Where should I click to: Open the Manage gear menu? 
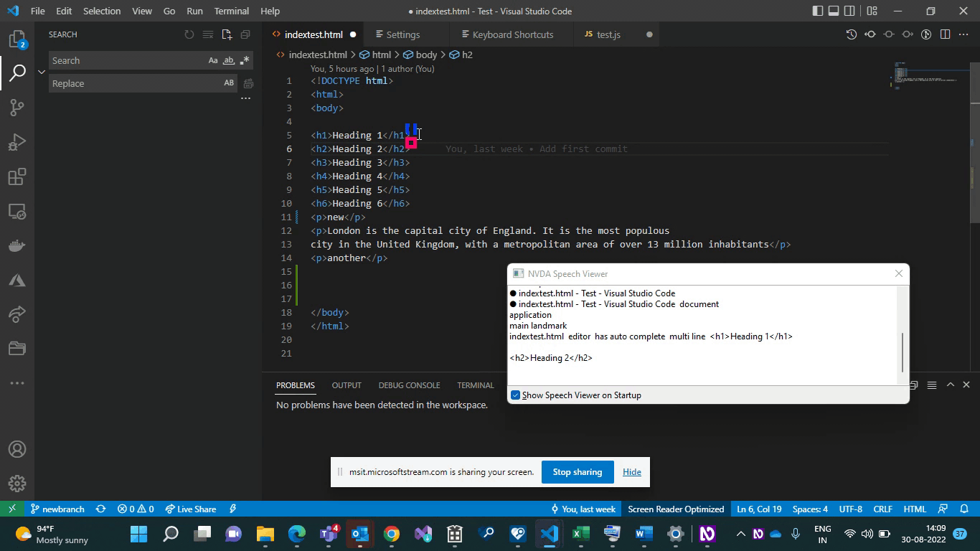[17, 484]
